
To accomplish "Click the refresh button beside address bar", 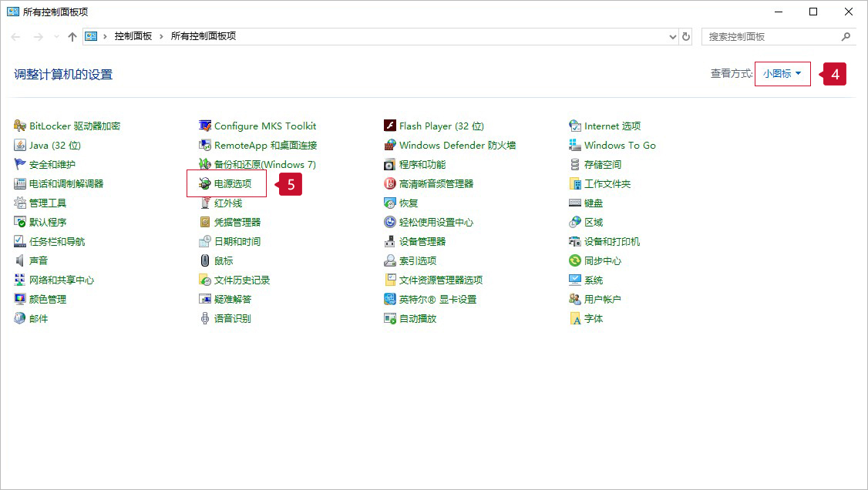I will click(686, 36).
